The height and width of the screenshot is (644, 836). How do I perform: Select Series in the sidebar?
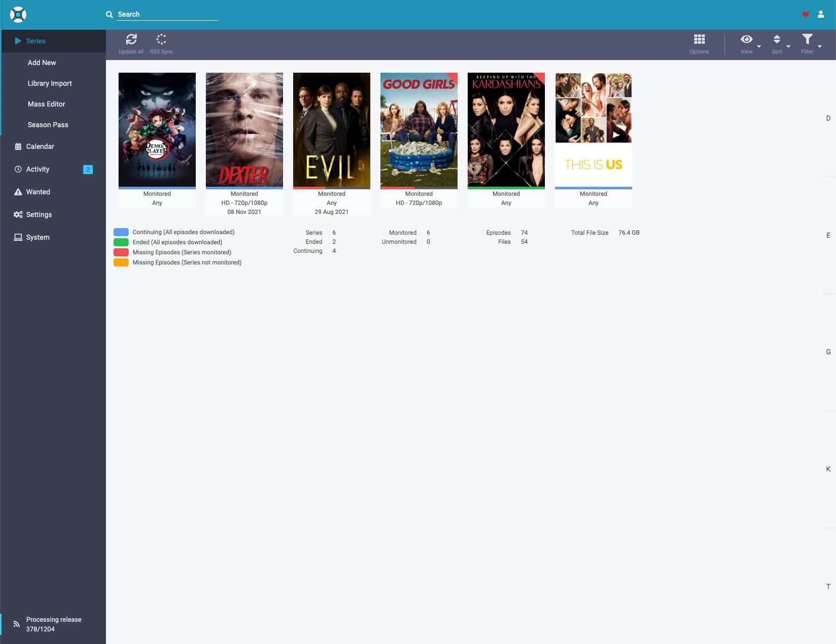[53, 41]
